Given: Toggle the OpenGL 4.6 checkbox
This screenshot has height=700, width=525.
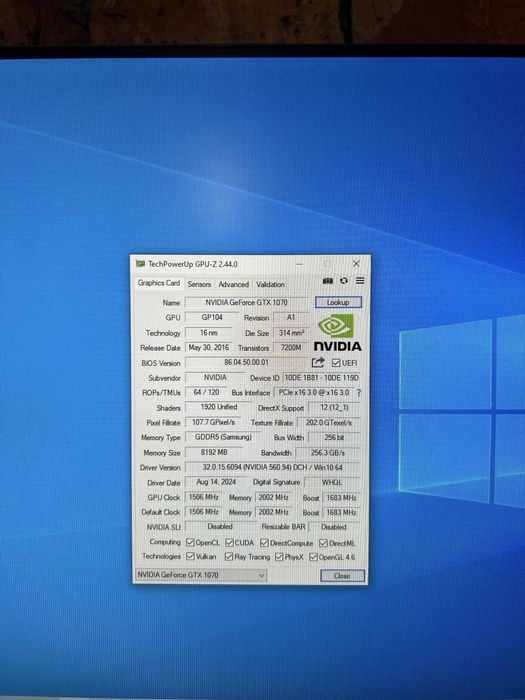Looking at the screenshot, I should (313, 557).
